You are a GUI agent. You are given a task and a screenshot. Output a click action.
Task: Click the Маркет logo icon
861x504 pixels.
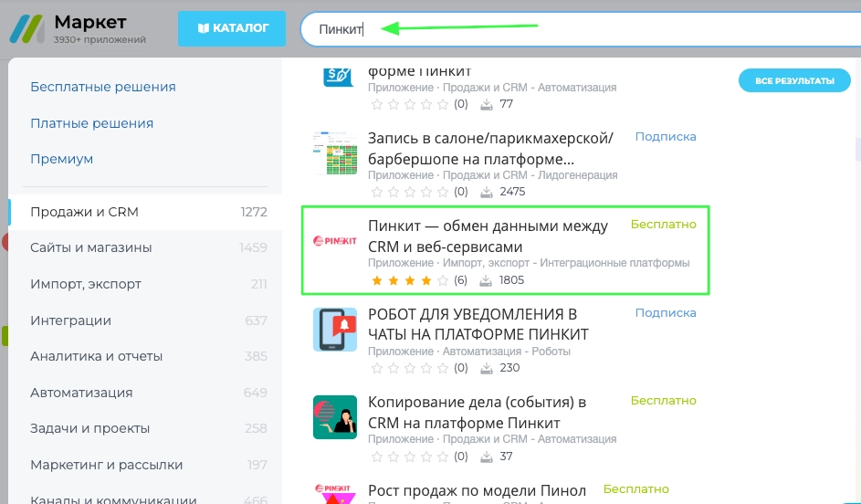click(26, 28)
